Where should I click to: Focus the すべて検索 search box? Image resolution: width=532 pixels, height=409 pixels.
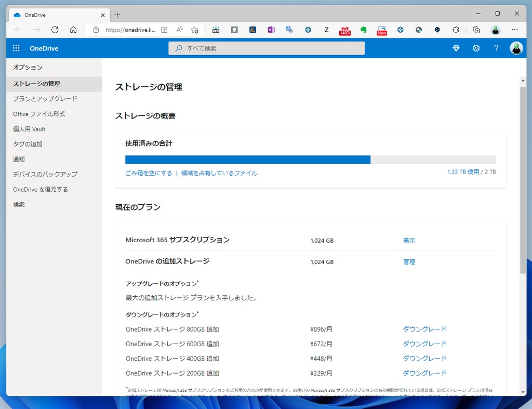[267, 48]
